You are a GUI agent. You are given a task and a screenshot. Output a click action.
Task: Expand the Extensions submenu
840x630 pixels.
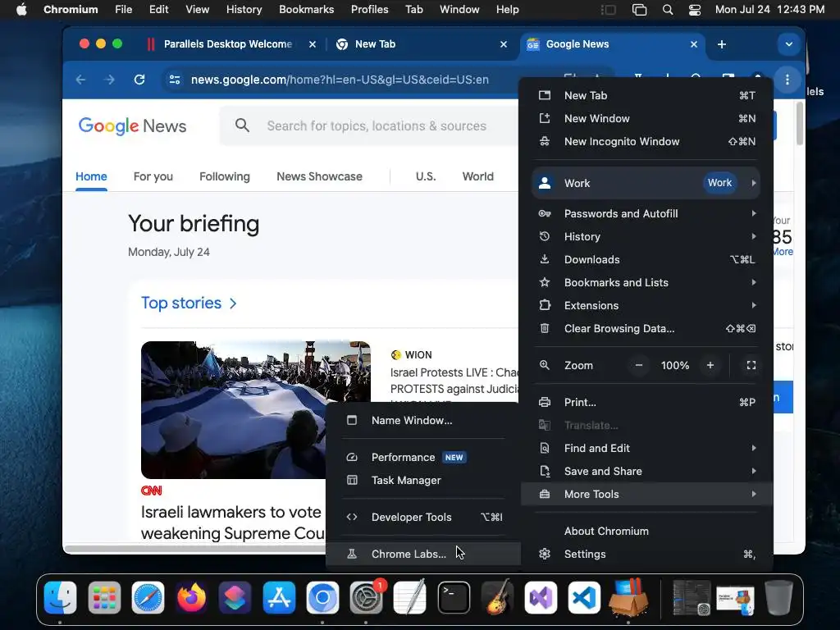(648, 305)
